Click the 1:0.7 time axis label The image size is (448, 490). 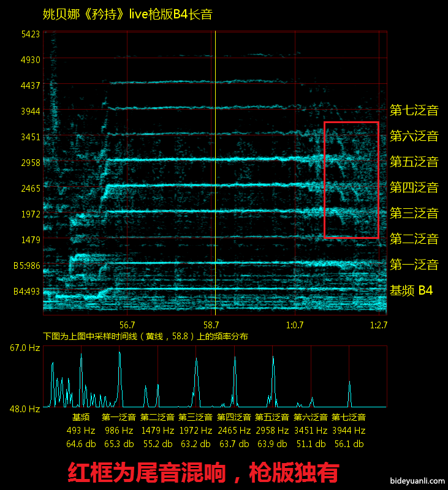click(295, 325)
